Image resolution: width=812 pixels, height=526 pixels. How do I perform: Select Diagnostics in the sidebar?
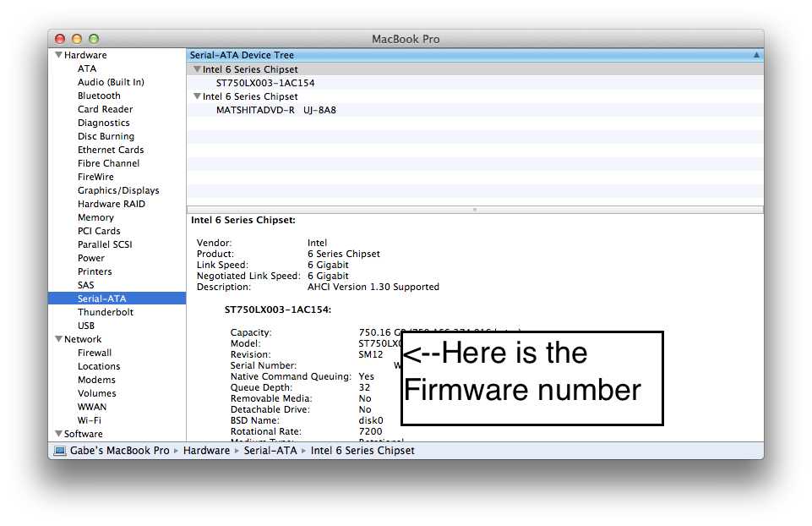tap(104, 123)
